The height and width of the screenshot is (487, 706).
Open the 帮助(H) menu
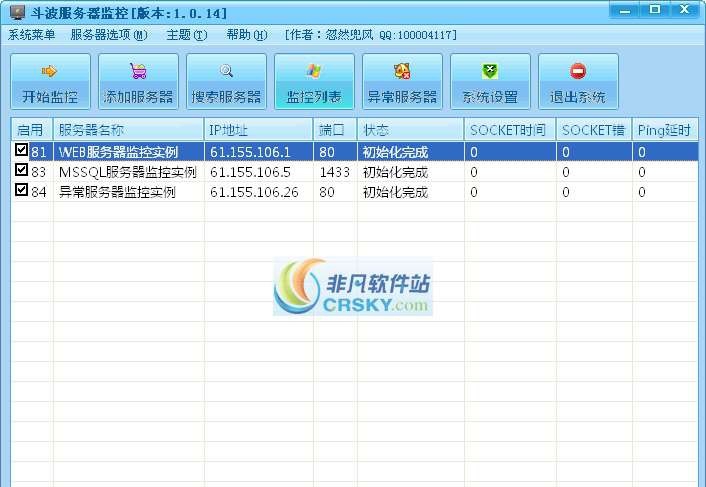pos(247,35)
